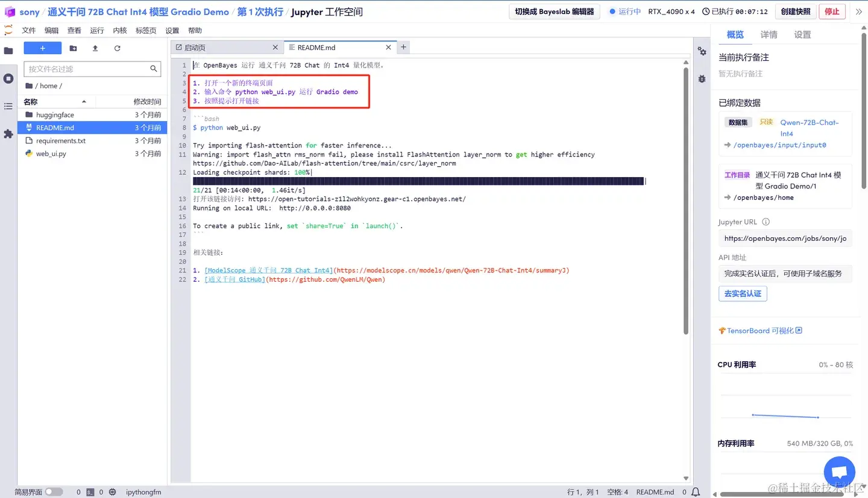This screenshot has height=498, width=868.
Task: Click the Jupyter URL text field
Action: tap(785, 238)
